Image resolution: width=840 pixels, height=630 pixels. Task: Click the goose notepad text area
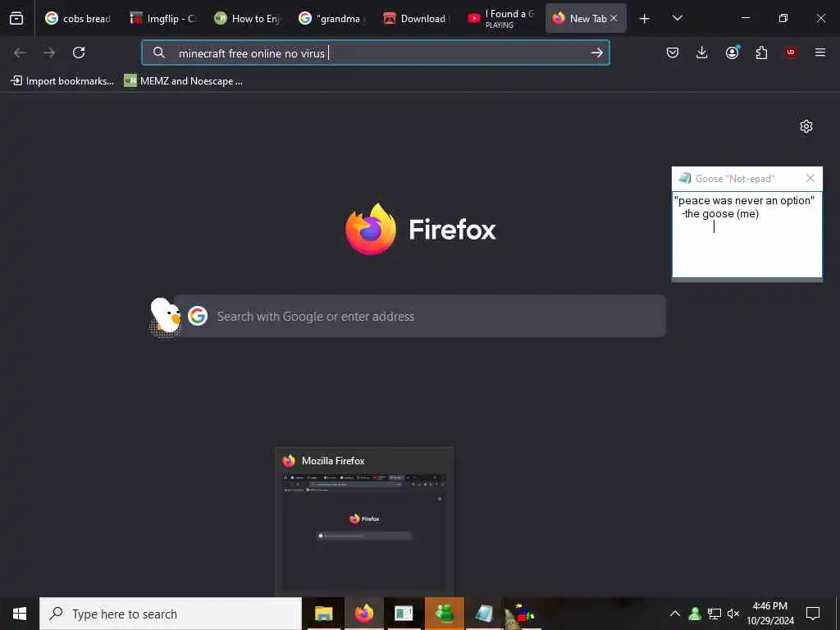pyautogui.click(x=746, y=235)
